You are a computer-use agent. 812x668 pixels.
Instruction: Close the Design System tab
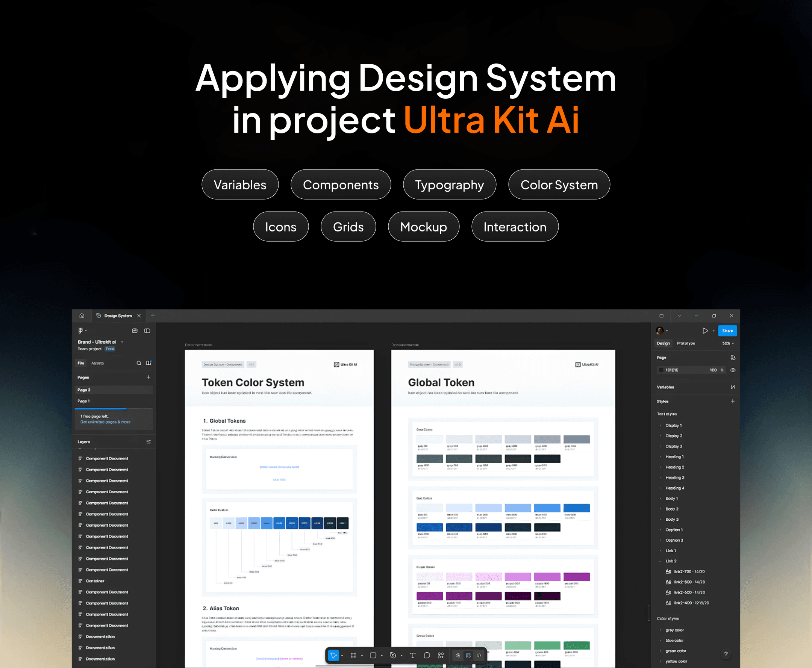click(139, 316)
